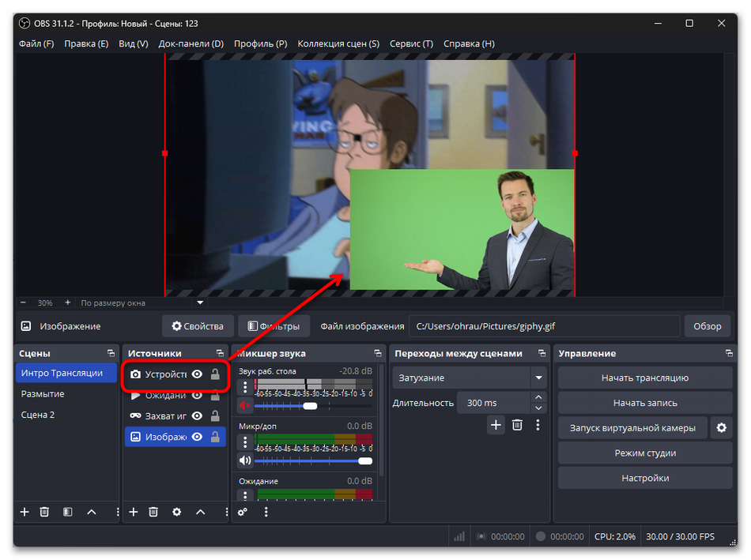Click the Обзор browse button
The image size is (751, 560).
click(707, 326)
